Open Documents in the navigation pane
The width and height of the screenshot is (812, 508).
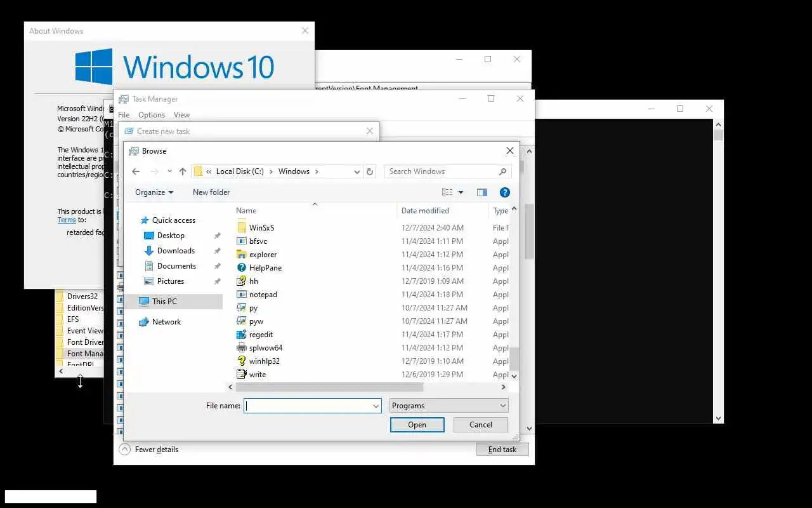point(176,266)
